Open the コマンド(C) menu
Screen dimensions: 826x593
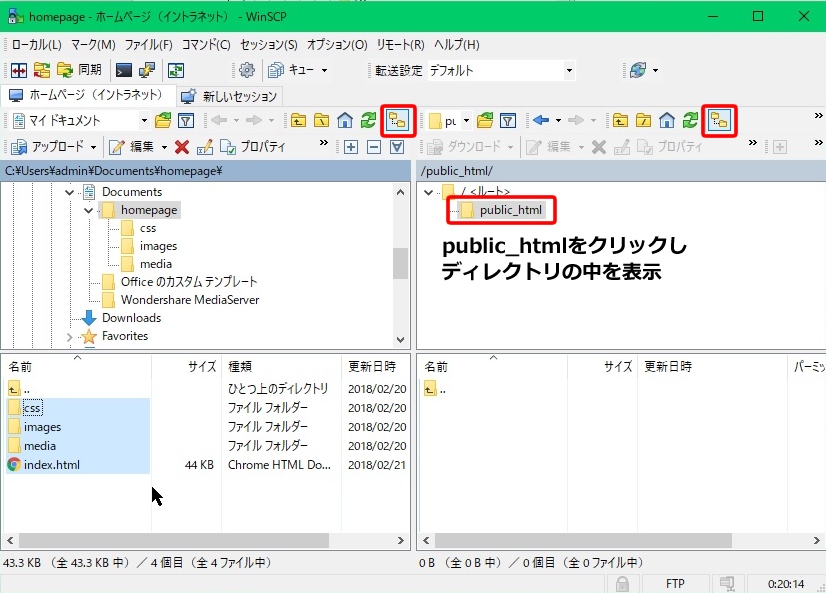coord(206,45)
